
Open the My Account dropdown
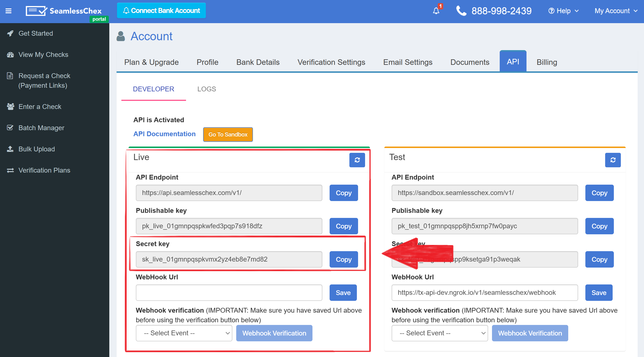pyautogui.click(x=616, y=11)
